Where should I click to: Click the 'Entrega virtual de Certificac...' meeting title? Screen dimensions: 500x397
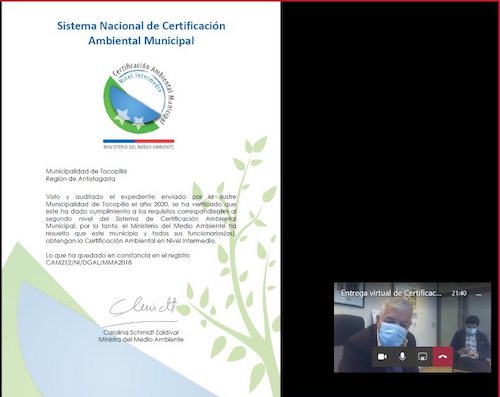coord(391,293)
